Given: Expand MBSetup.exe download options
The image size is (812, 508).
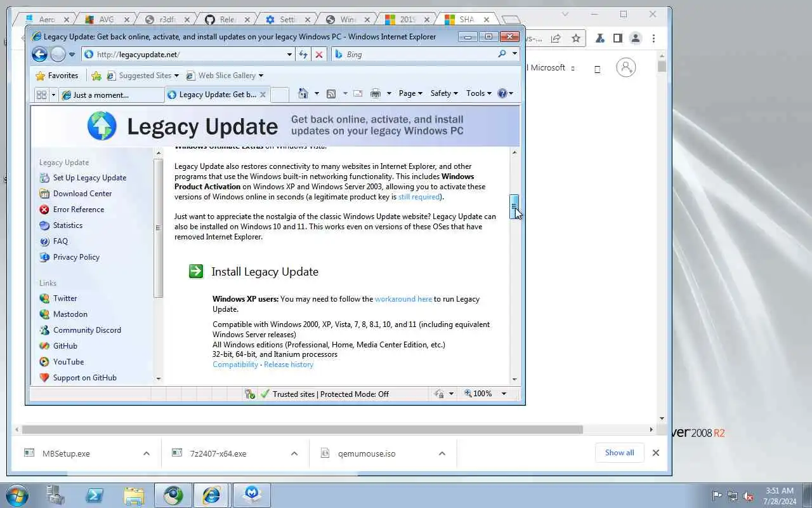Looking at the screenshot, I should pos(147,453).
